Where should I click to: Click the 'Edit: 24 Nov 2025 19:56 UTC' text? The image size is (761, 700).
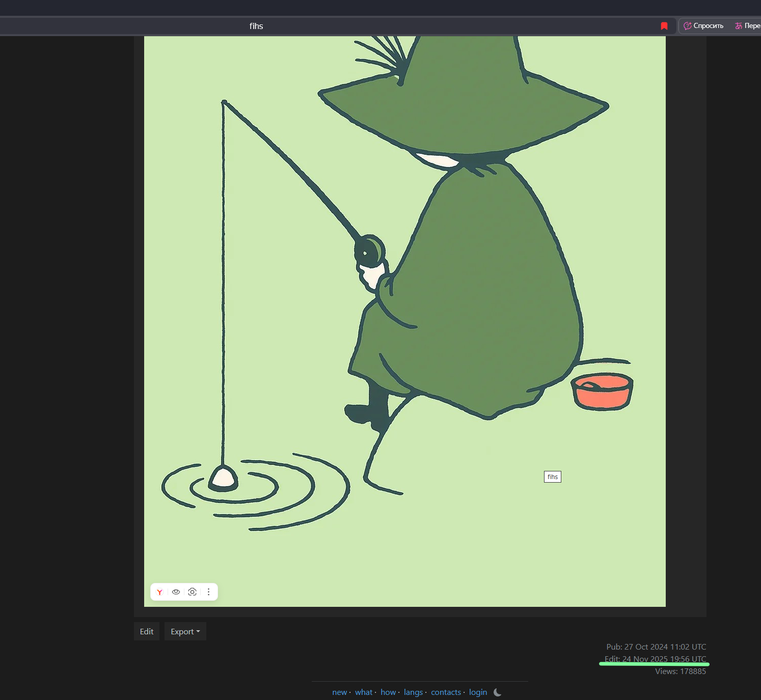[x=656, y=659]
